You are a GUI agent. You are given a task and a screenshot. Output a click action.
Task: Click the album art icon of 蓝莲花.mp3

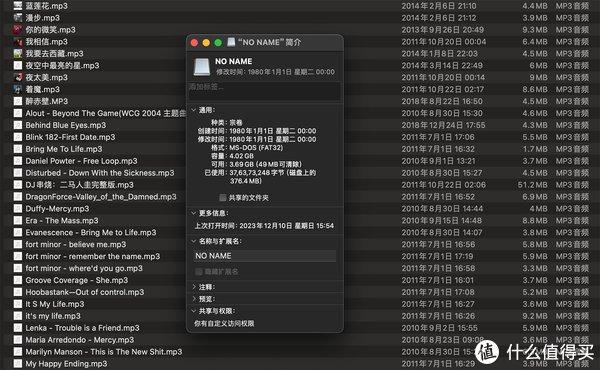[x=18, y=6]
